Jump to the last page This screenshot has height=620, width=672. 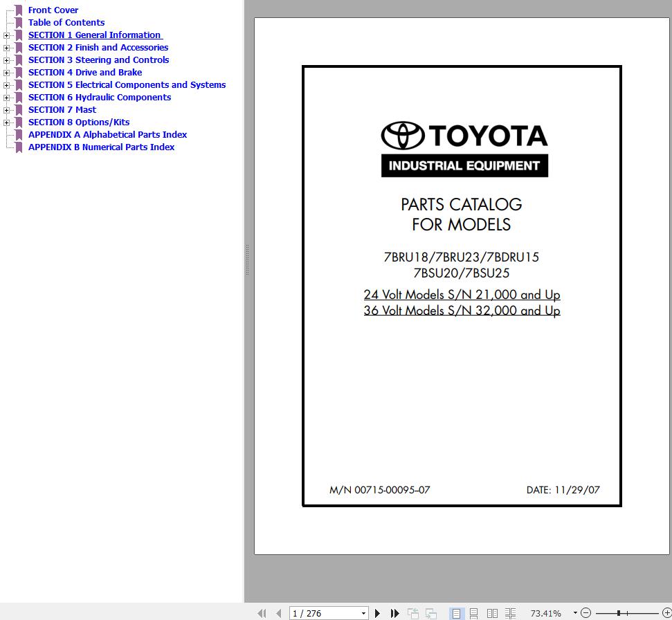[394, 613]
